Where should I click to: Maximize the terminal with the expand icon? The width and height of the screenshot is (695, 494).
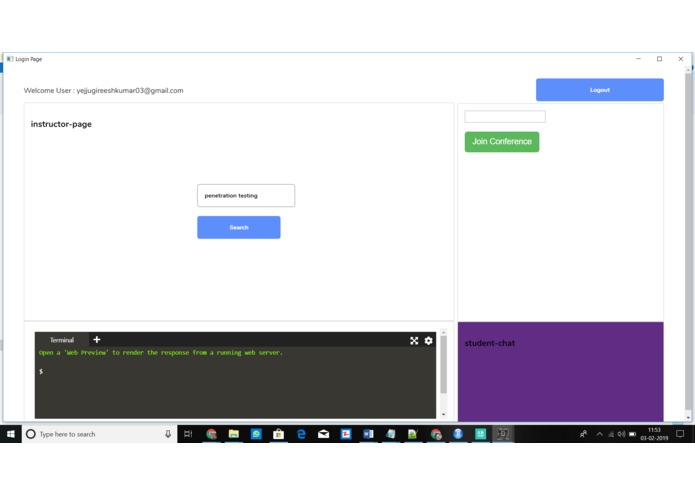coord(414,340)
